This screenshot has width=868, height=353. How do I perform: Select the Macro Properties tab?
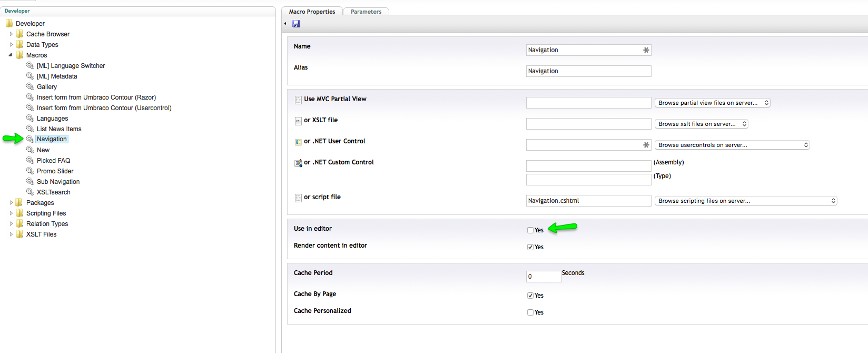point(312,12)
